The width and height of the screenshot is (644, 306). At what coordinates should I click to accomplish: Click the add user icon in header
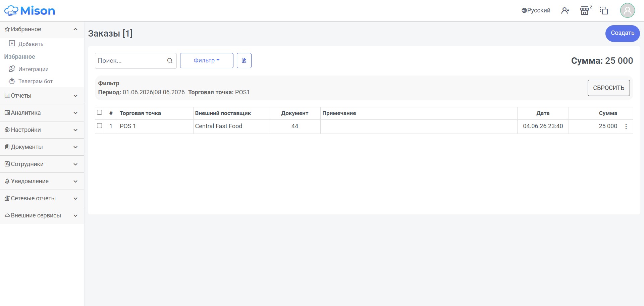(x=565, y=11)
